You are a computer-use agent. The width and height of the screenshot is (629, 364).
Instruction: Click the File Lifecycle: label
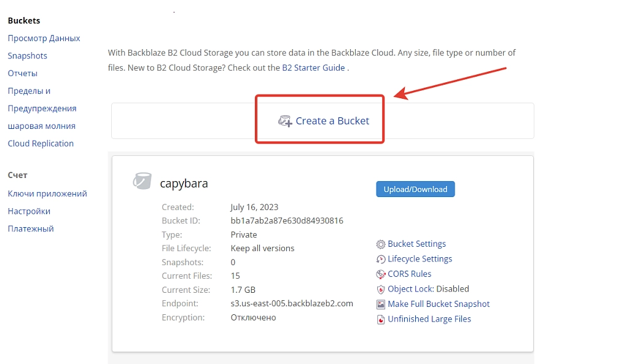(x=186, y=249)
